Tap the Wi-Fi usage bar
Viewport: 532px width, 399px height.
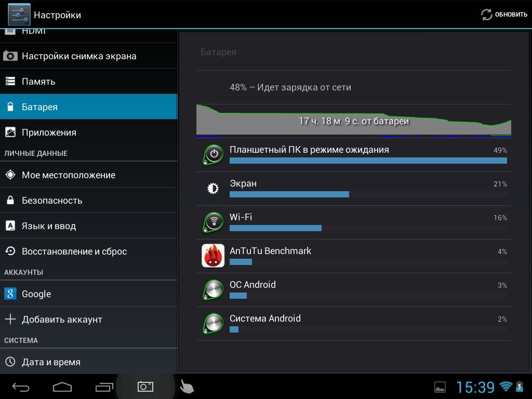tap(275, 228)
